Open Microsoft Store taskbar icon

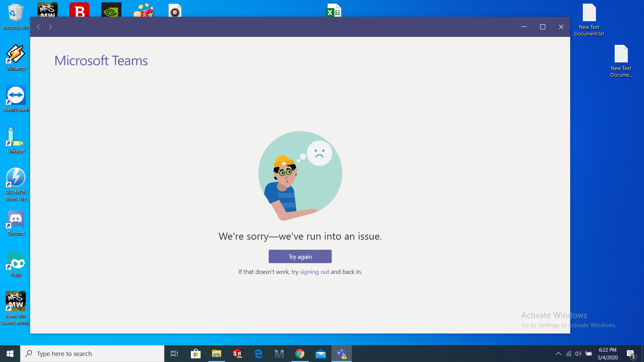[x=196, y=354]
